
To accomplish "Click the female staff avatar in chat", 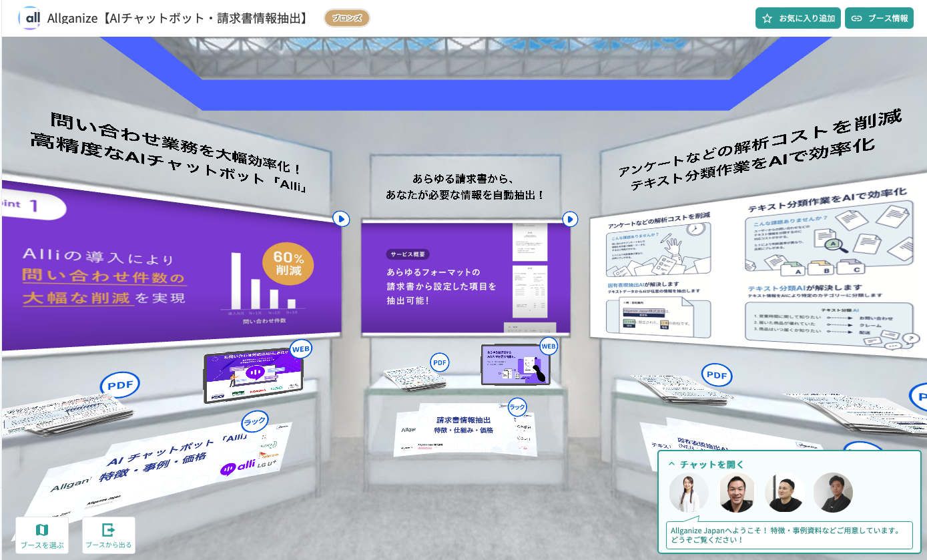I will pos(689,493).
